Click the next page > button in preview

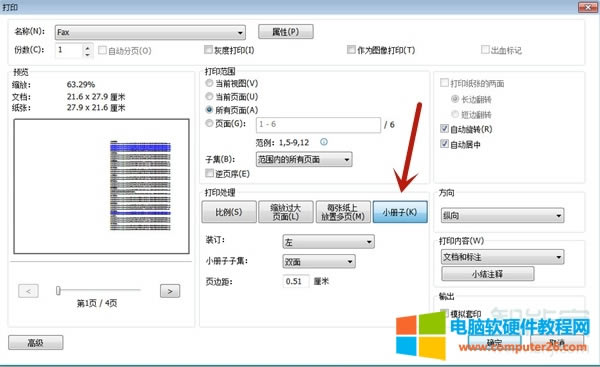pyautogui.click(x=170, y=291)
